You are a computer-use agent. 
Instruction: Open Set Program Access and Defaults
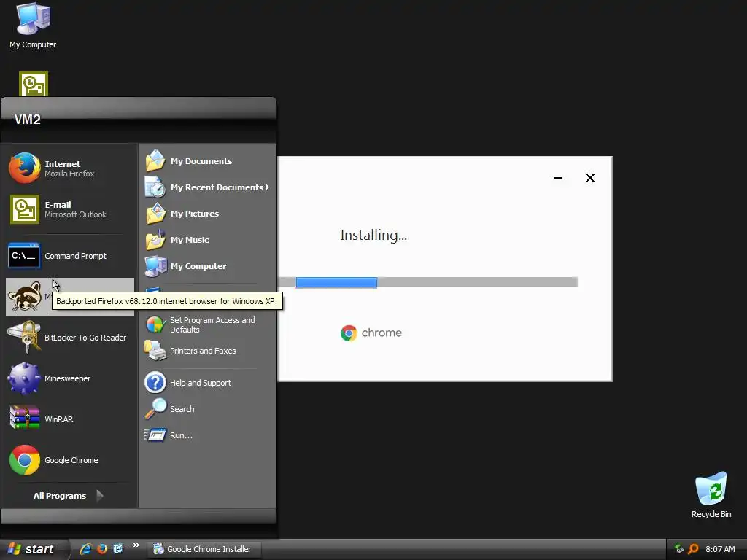coord(207,324)
